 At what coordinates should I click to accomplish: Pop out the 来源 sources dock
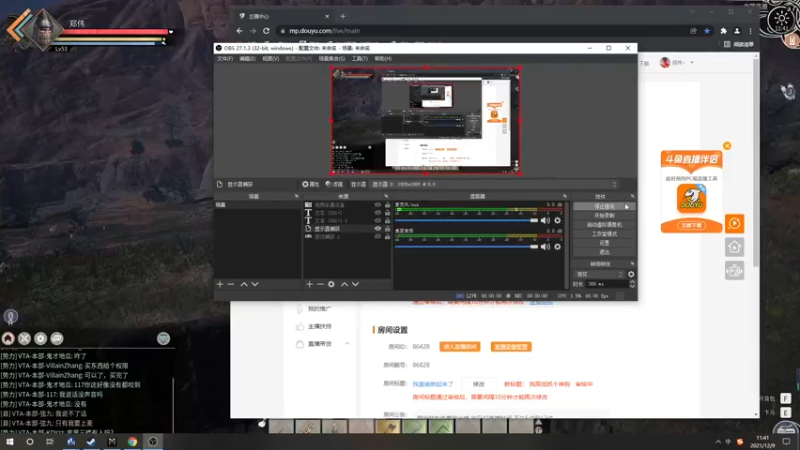(386, 196)
